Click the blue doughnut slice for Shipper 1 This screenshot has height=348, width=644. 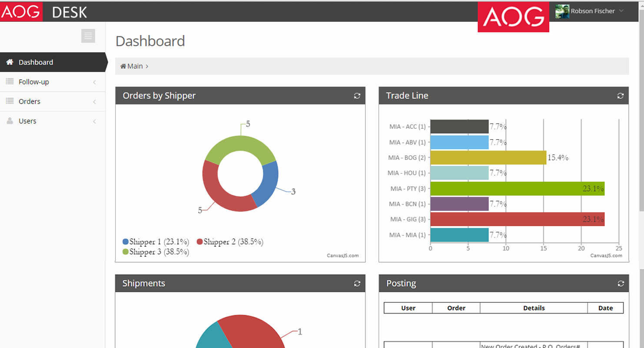[267, 185]
